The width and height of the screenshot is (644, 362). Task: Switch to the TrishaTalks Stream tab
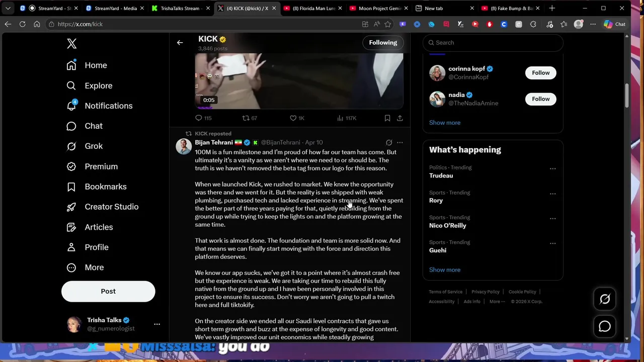click(181, 9)
